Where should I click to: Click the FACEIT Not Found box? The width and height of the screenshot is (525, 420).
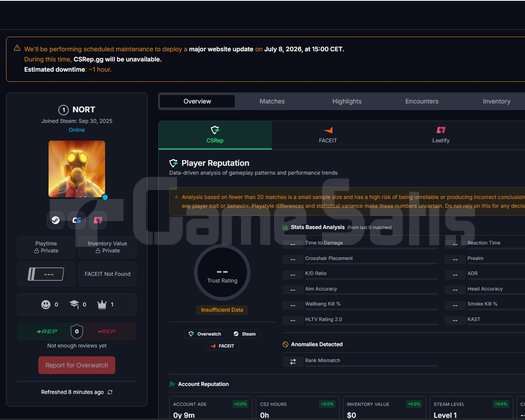(107, 274)
